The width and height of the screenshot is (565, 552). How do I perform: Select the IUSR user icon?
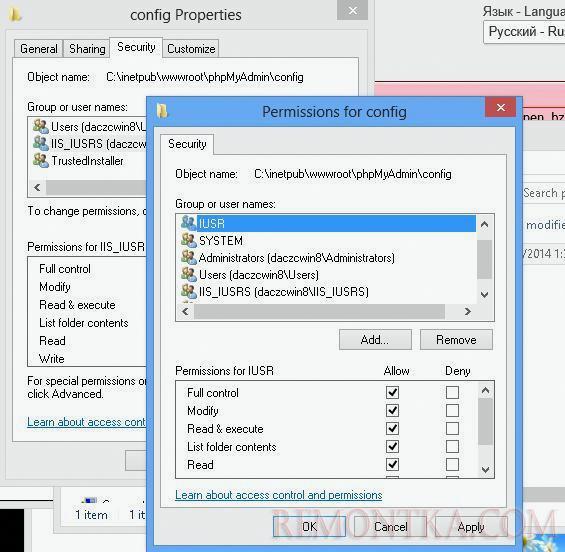coord(188,223)
